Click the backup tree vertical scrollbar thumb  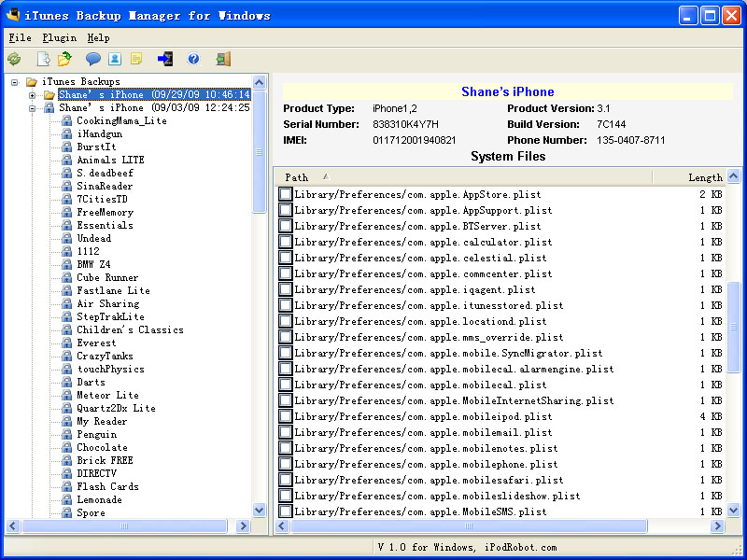(260, 152)
